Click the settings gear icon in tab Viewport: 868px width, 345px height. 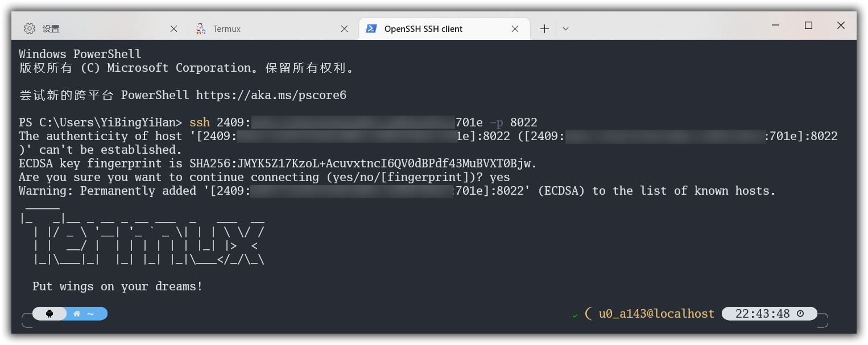pos(30,28)
